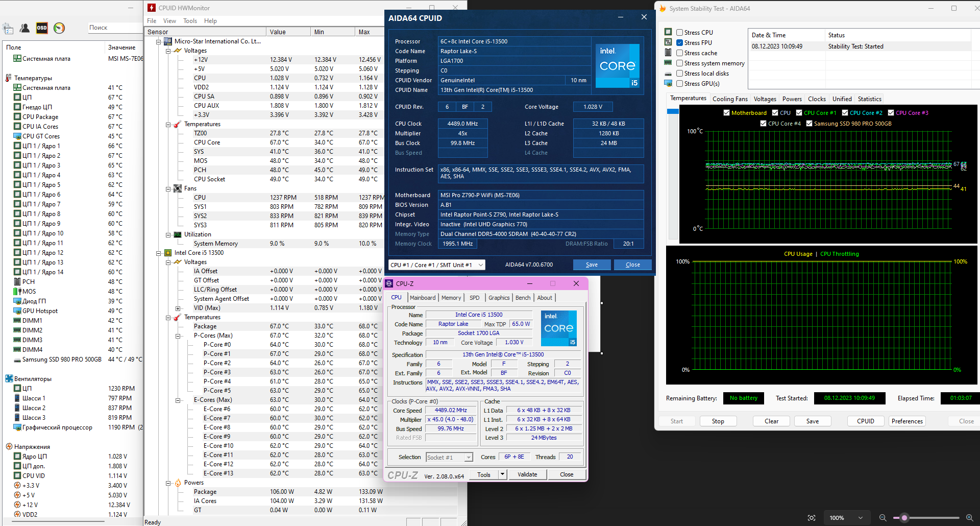Tick the Stress system memory checkbox

click(x=680, y=63)
